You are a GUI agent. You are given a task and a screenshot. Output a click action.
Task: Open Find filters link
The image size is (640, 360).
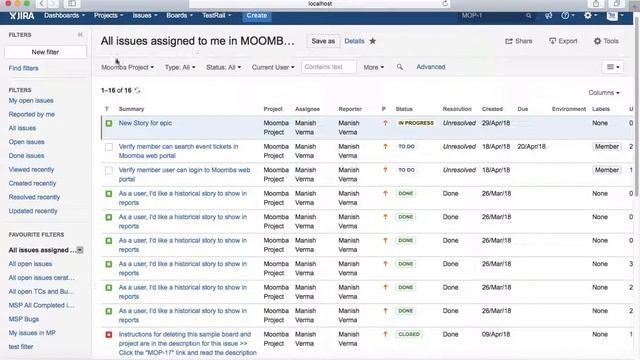(24, 68)
